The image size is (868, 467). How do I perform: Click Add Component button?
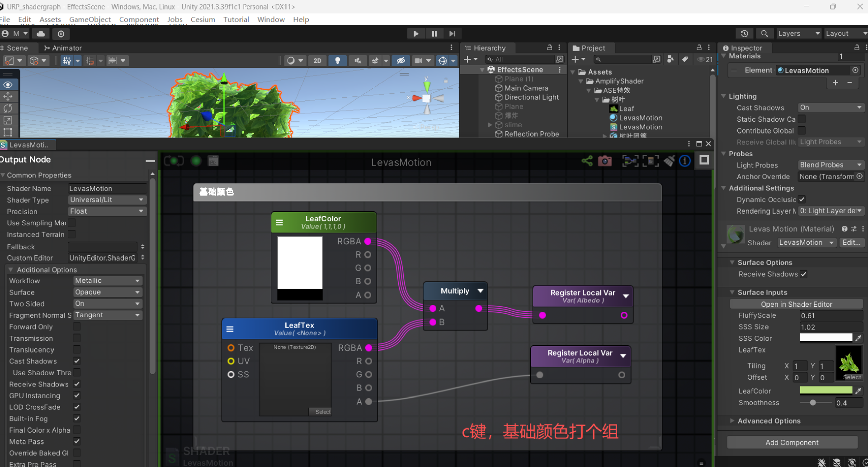792,442
